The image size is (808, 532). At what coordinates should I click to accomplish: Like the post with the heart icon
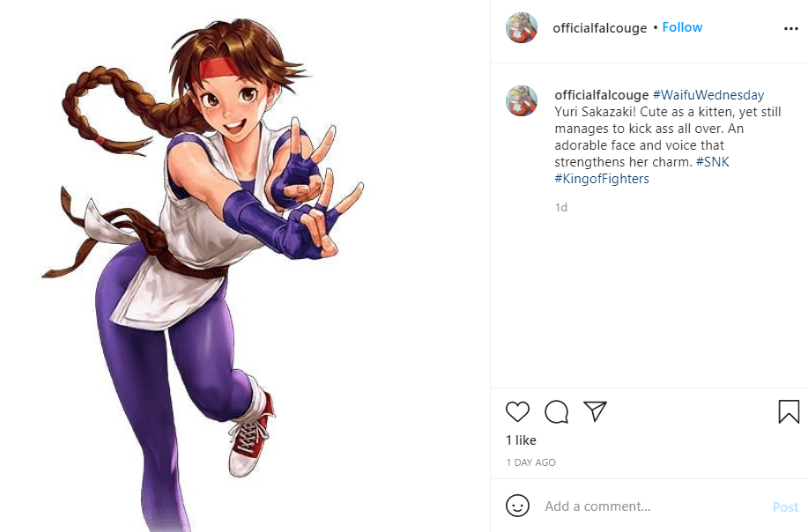(517, 411)
